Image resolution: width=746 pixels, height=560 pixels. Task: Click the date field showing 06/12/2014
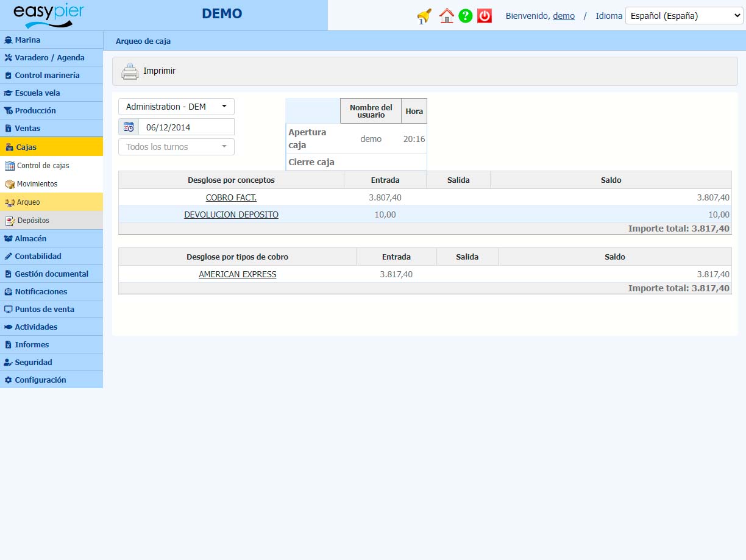(186, 127)
